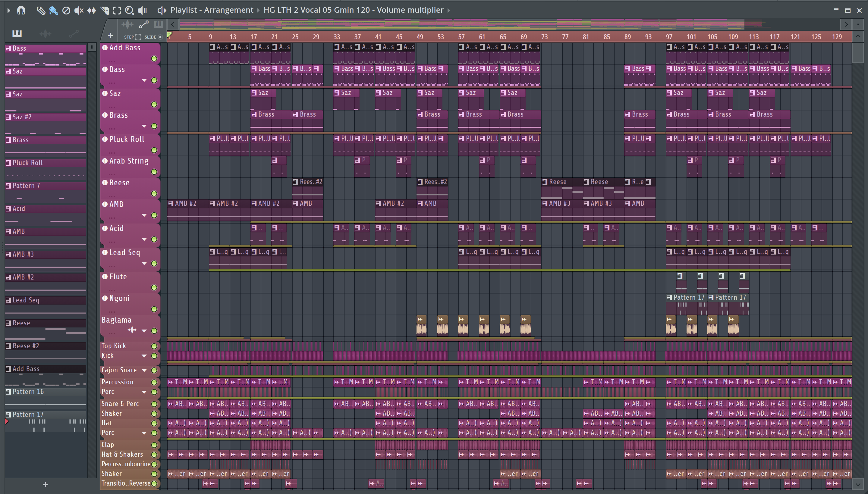Select the Slice tool
The image size is (868, 494).
(x=105, y=10)
